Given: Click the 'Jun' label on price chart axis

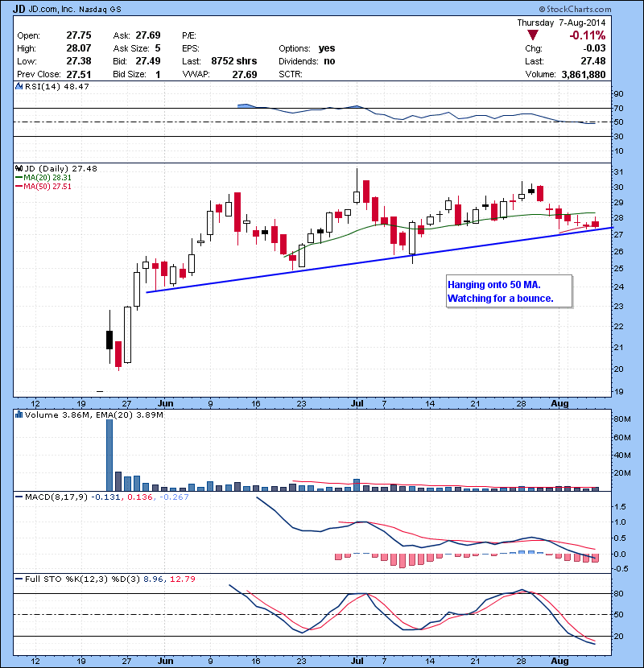Looking at the screenshot, I should [166, 404].
